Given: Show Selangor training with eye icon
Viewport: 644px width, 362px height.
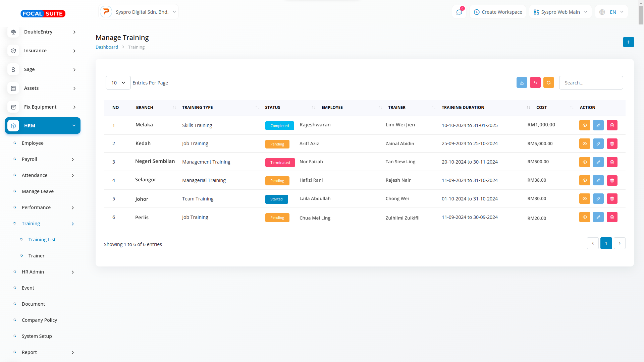Looking at the screenshot, I should 584,180.
